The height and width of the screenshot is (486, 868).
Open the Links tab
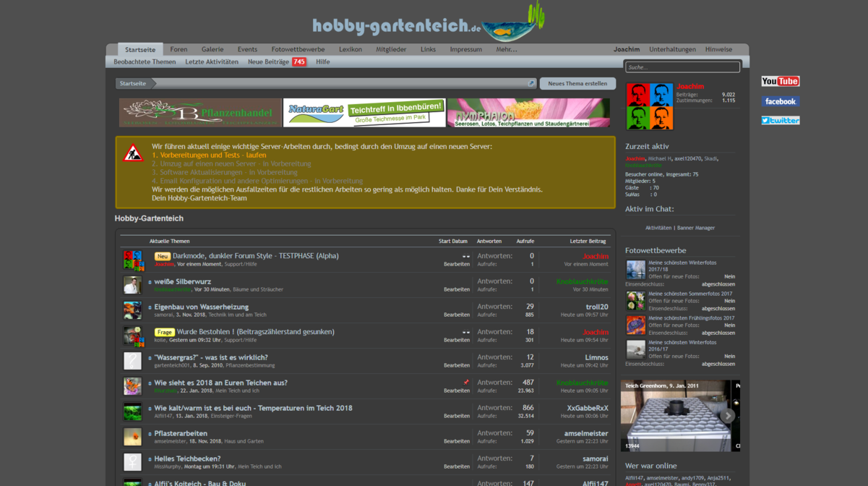[x=428, y=49]
